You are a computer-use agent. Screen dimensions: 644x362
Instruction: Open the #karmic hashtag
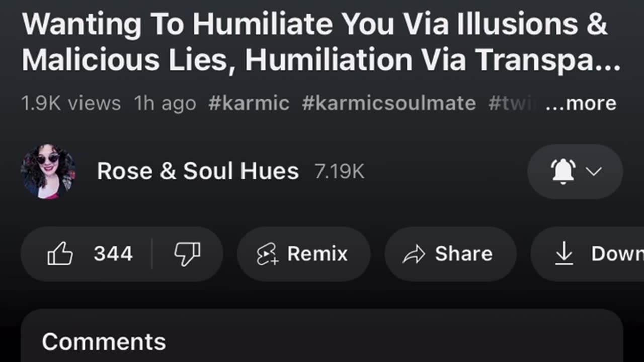click(249, 103)
